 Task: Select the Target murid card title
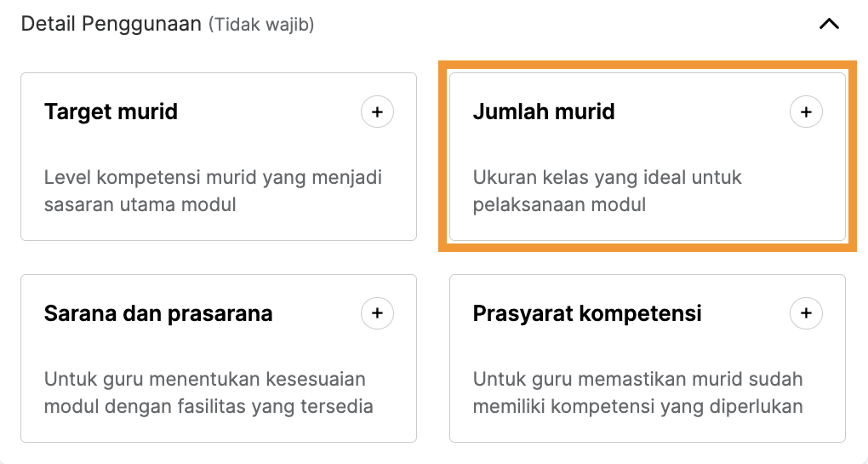[111, 112]
